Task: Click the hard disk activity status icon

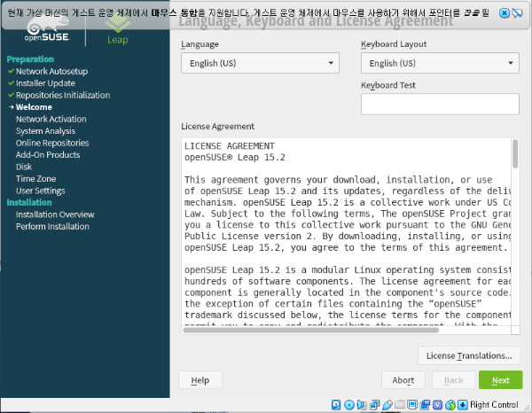Action: tap(336, 404)
